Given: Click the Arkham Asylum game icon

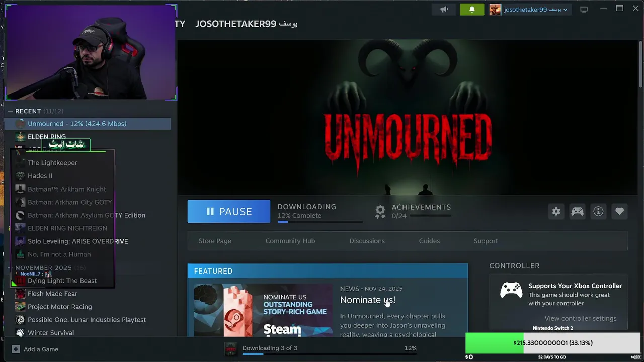Looking at the screenshot, I should (x=20, y=215).
